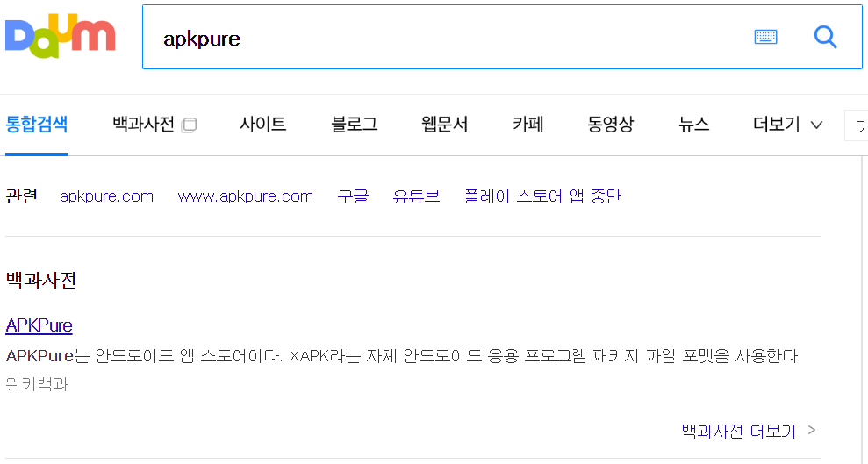
Task: Click the 백과사전 section heading
Action: click(41, 280)
